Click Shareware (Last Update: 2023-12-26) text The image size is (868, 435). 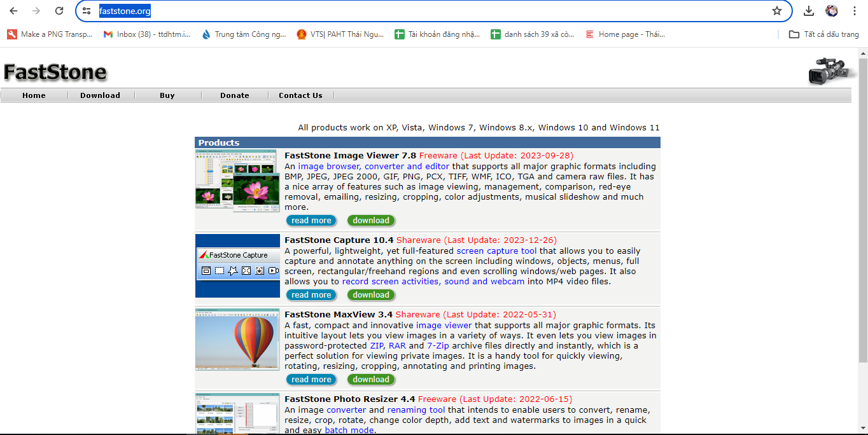[x=477, y=240]
